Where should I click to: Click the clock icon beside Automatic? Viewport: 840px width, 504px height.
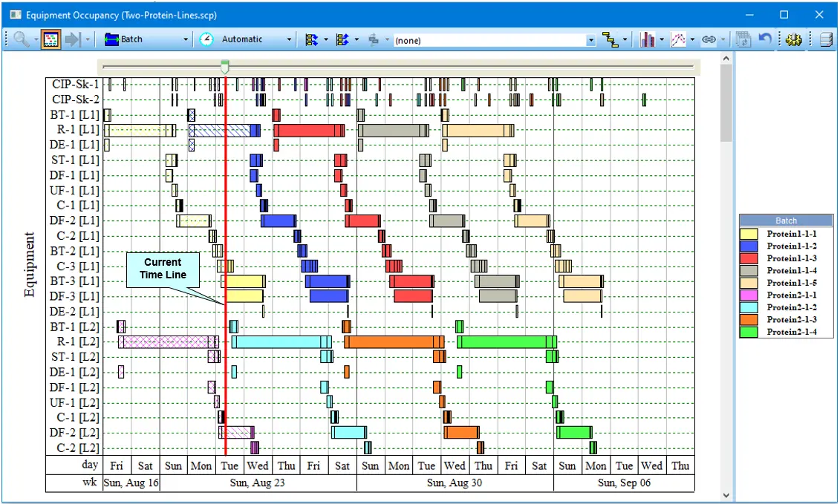pyautogui.click(x=206, y=39)
